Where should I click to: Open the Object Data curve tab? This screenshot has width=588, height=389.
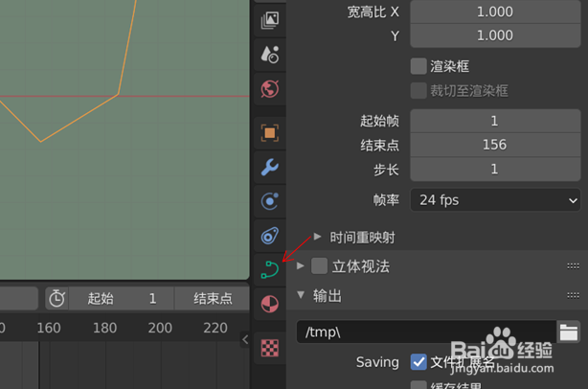(270, 269)
